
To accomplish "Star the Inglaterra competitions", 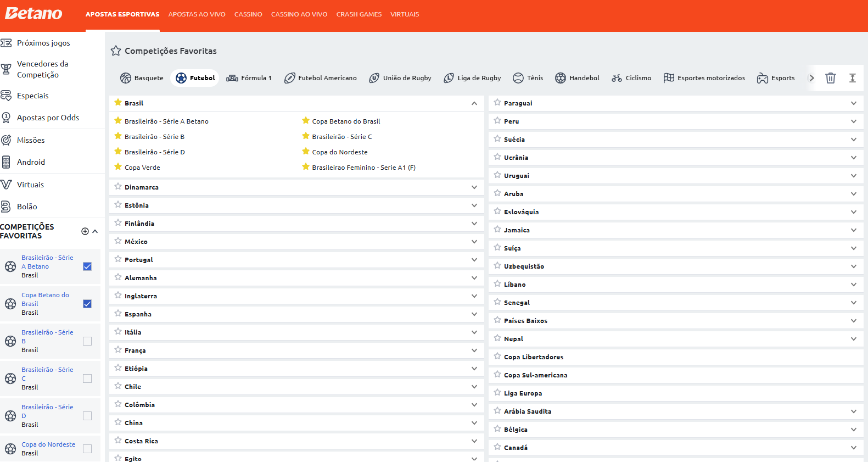I will pyautogui.click(x=118, y=296).
